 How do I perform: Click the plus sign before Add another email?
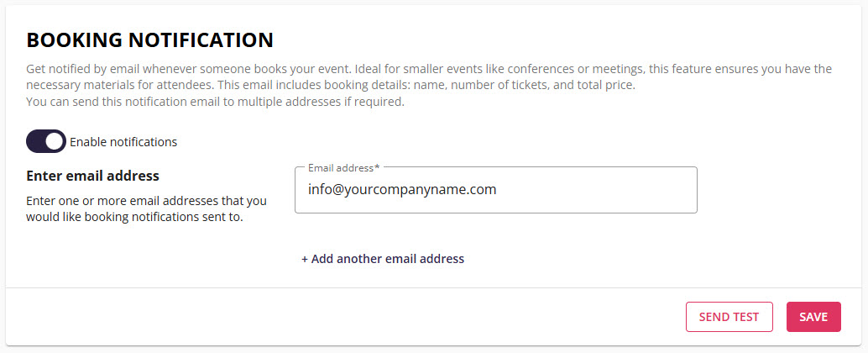tap(305, 259)
